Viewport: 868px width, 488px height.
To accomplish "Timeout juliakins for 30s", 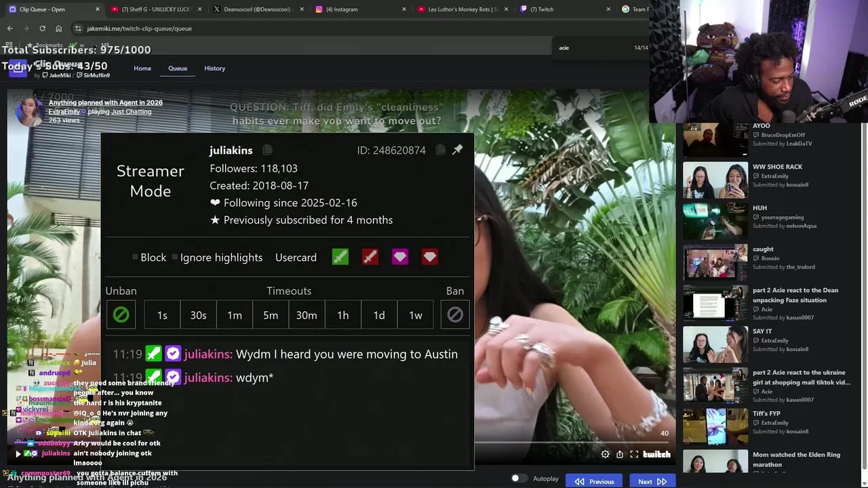I will point(198,314).
